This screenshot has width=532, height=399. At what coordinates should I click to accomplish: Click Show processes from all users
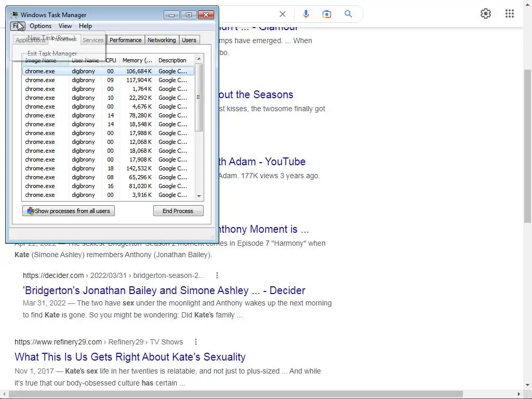(x=69, y=211)
